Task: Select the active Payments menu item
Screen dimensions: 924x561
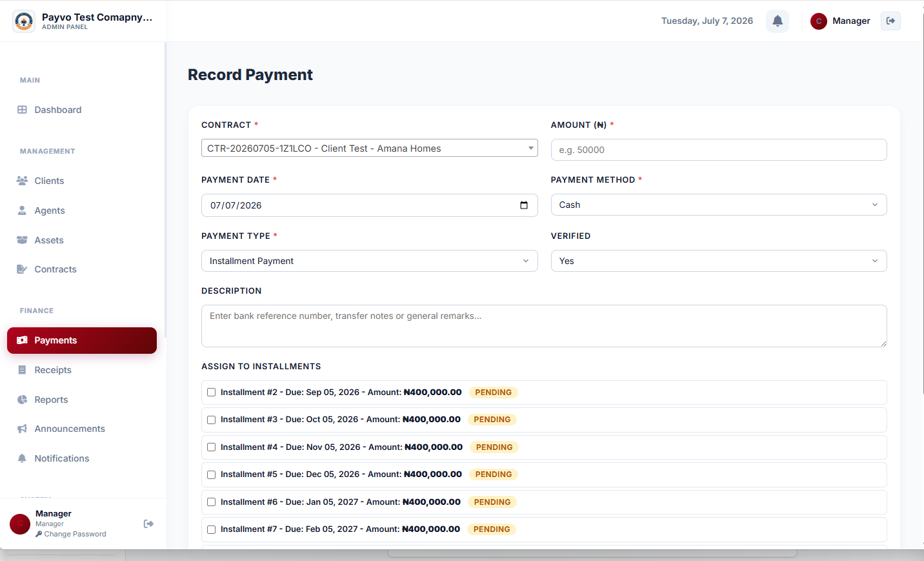Action: coord(82,340)
